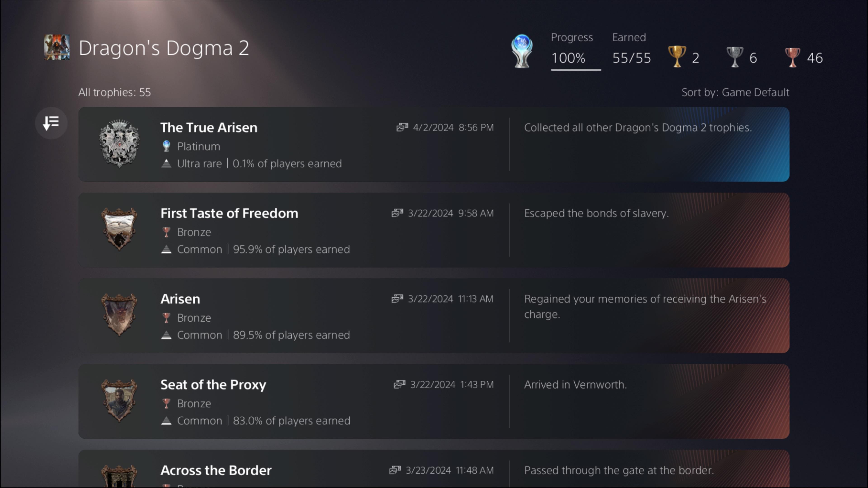The height and width of the screenshot is (488, 868).
Task: Click the Arisen trophy shield emblem
Action: coord(119,315)
